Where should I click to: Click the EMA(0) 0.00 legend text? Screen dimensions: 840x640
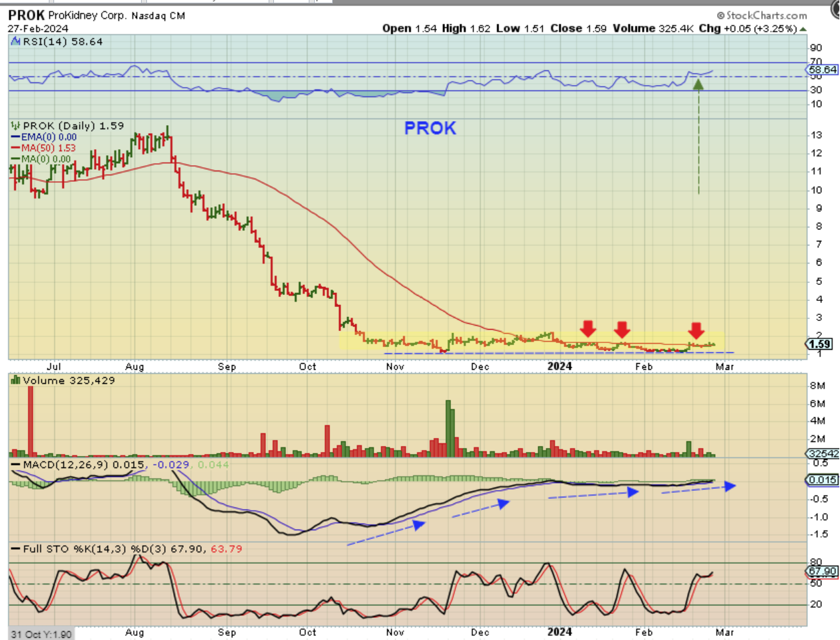(x=49, y=137)
